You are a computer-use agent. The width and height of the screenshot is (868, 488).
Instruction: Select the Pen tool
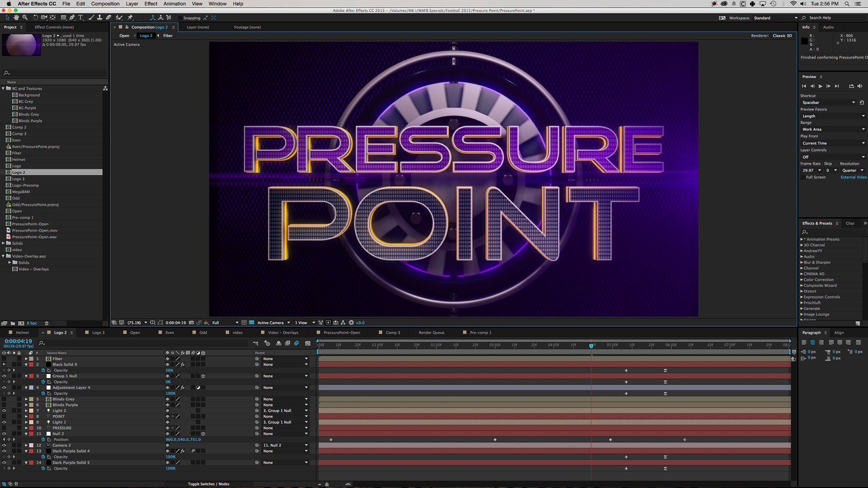pyautogui.click(x=72, y=18)
